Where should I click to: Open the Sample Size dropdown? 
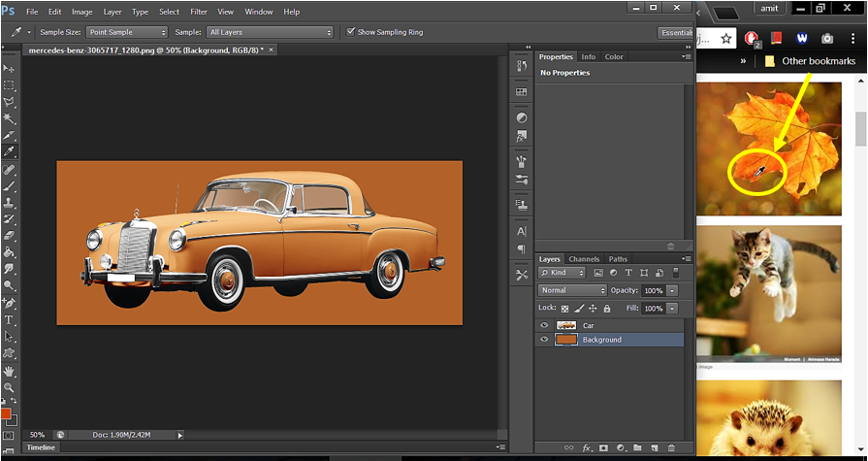pyautogui.click(x=126, y=32)
